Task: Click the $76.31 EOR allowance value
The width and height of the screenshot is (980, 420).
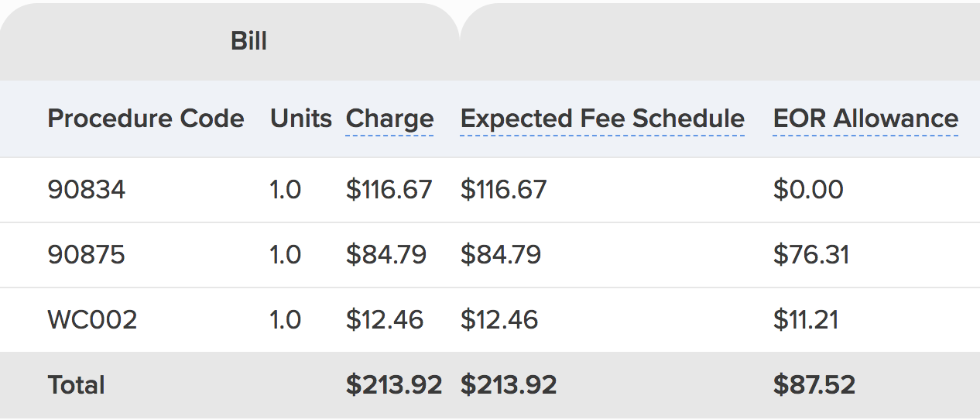Action: coord(810,255)
